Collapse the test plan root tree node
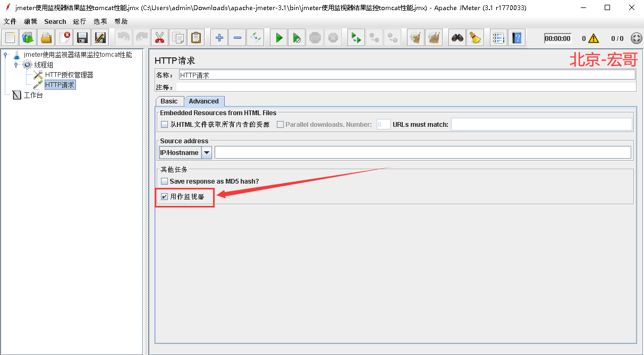Viewport: 644px width, 355px height. [5, 55]
